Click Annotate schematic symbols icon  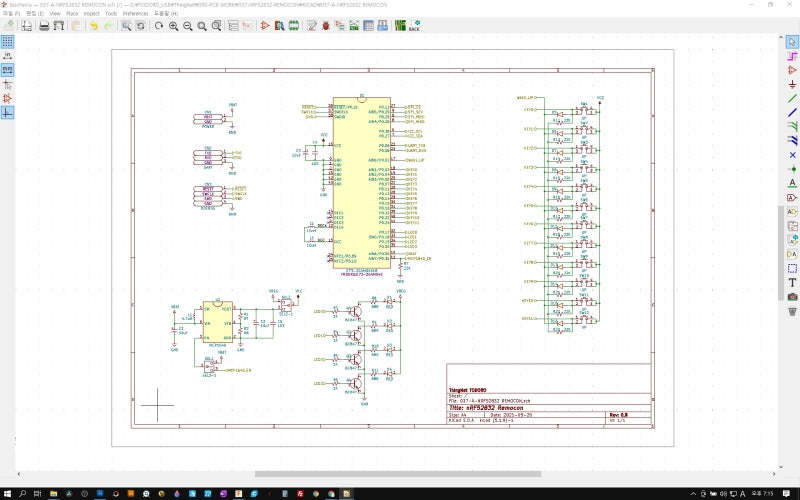pos(311,26)
